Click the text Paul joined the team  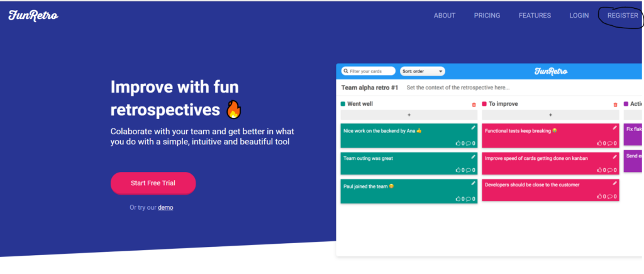point(365,186)
